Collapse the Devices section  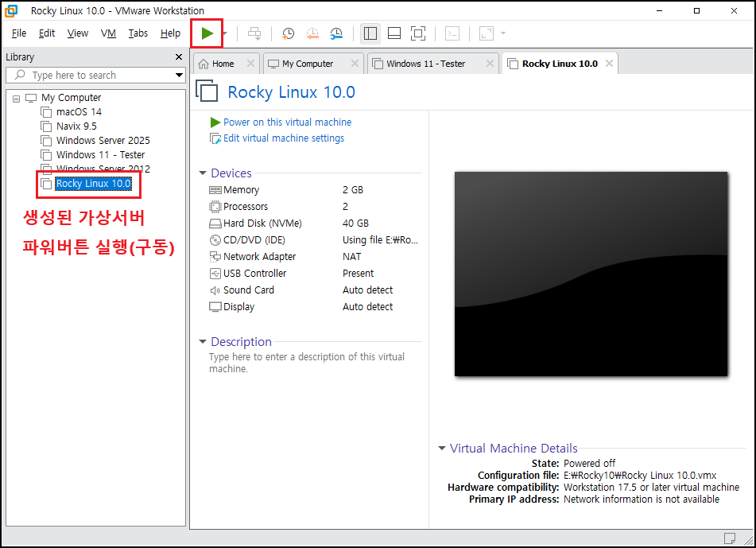(x=203, y=173)
